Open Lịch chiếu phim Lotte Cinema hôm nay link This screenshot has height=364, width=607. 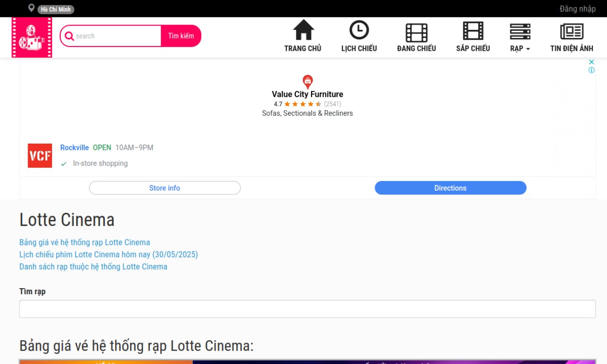[109, 255]
